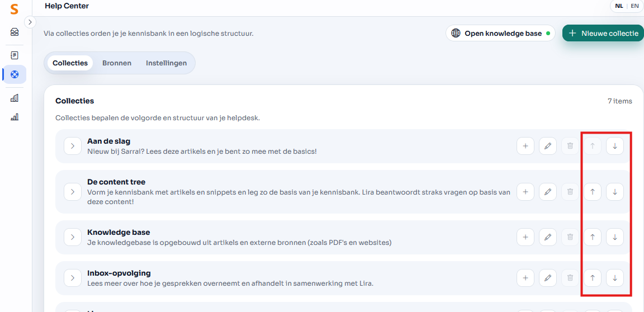This screenshot has width=644, height=312.
Task: Edit De content tree with pencil icon
Action: pos(547,192)
